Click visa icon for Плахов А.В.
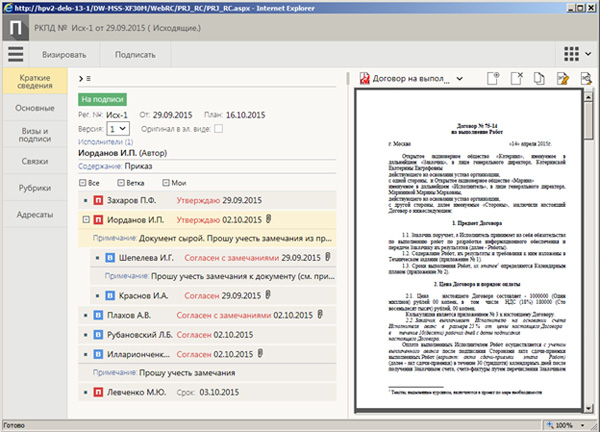600x432 pixels. (98, 315)
